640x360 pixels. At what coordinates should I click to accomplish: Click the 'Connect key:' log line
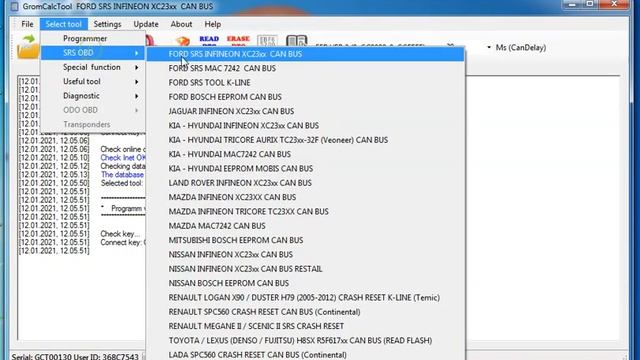pos(122,242)
